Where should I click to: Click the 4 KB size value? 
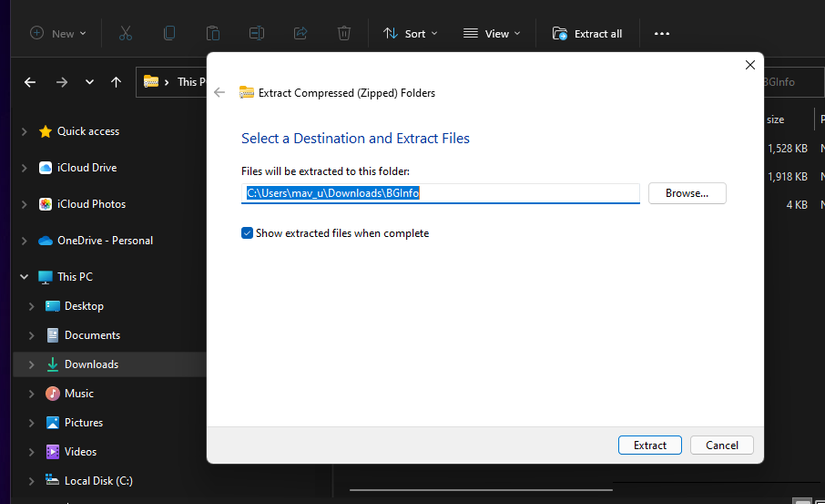(x=797, y=205)
